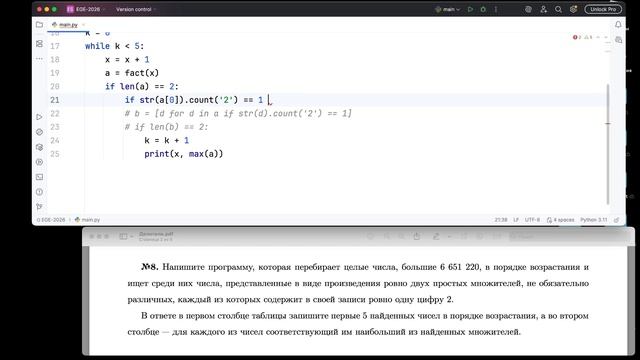
Task: Click the errors indicator in the editor corner
Action: pos(577,37)
